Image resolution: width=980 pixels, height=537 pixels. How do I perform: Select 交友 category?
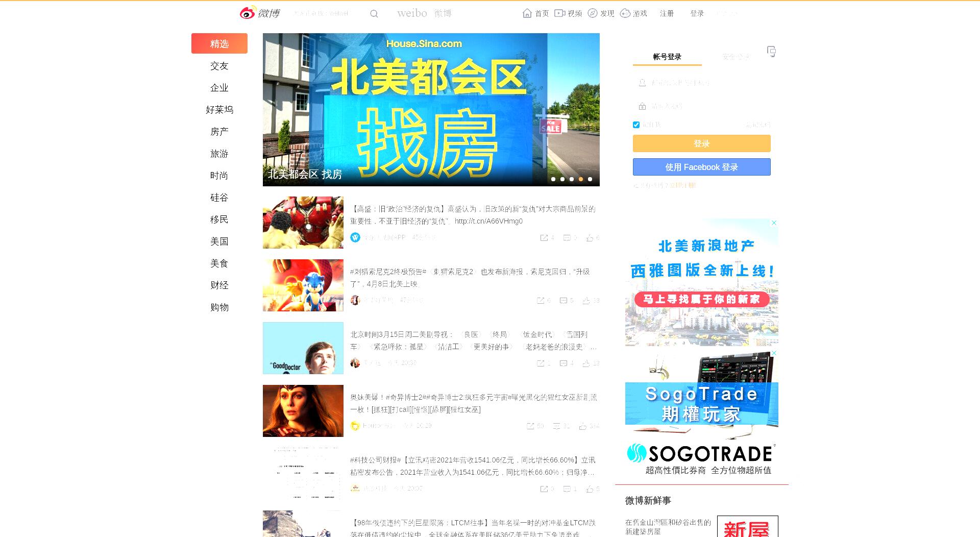click(x=219, y=66)
